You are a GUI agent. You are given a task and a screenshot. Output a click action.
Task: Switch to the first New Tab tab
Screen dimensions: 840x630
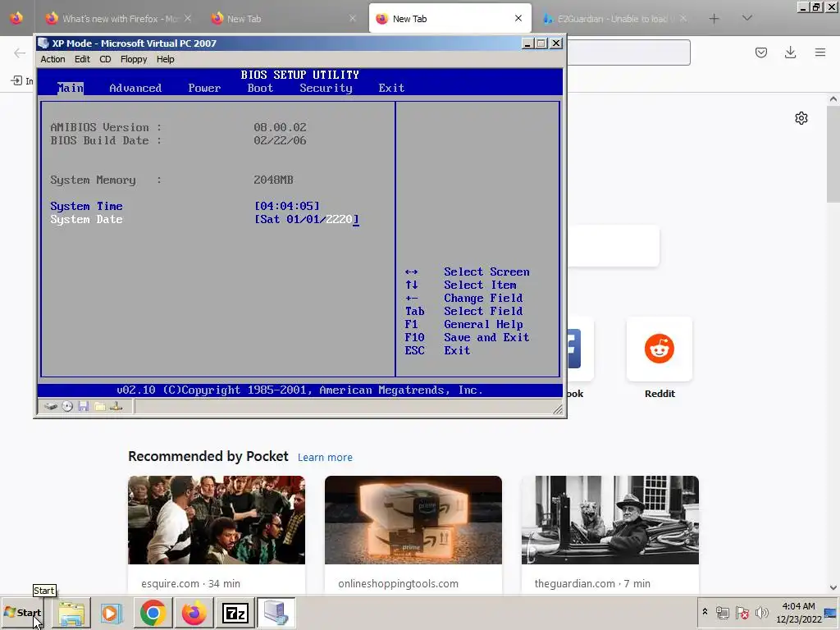click(281, 19)
